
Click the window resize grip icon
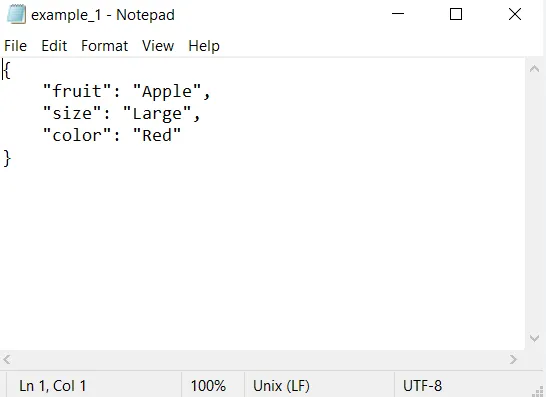pyautogui.click(x=538, y=390)
